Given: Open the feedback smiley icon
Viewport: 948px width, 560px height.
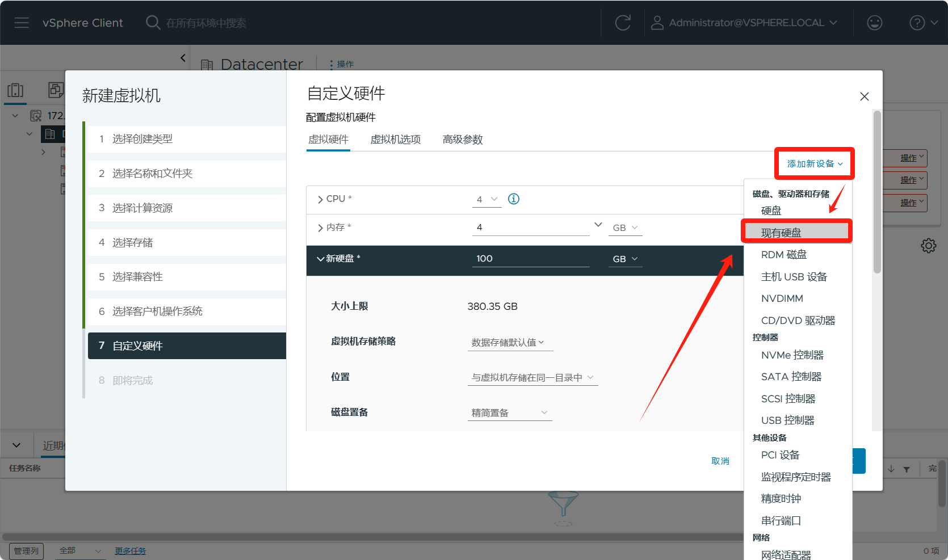Looking at the screenshot, I should [x=874, y=23].
